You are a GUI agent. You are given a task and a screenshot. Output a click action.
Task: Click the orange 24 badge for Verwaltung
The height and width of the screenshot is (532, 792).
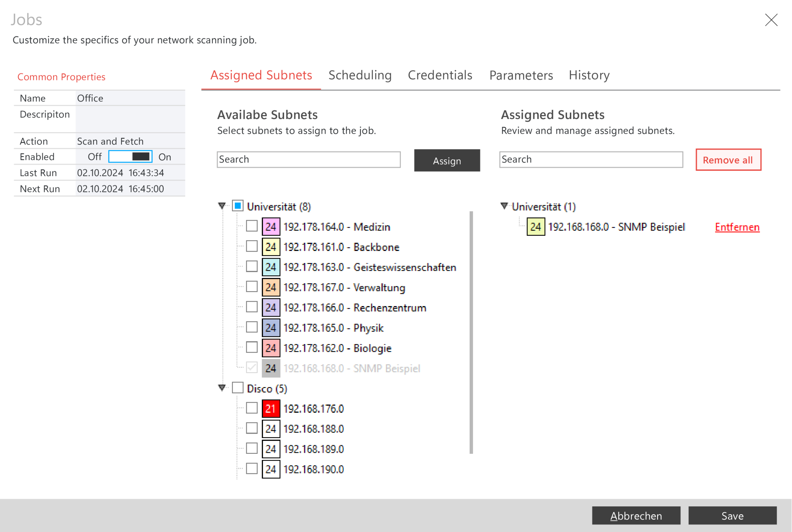(271, 287)
